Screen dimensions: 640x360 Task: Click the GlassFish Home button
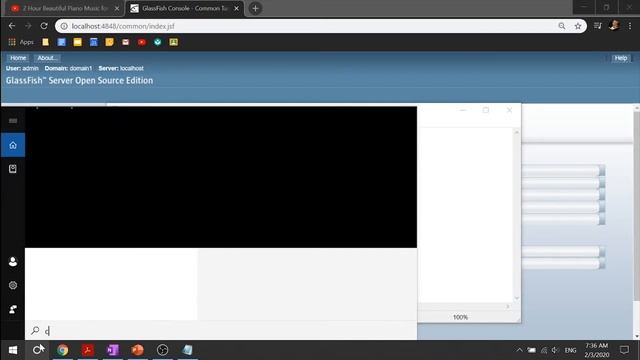point(18,58)
